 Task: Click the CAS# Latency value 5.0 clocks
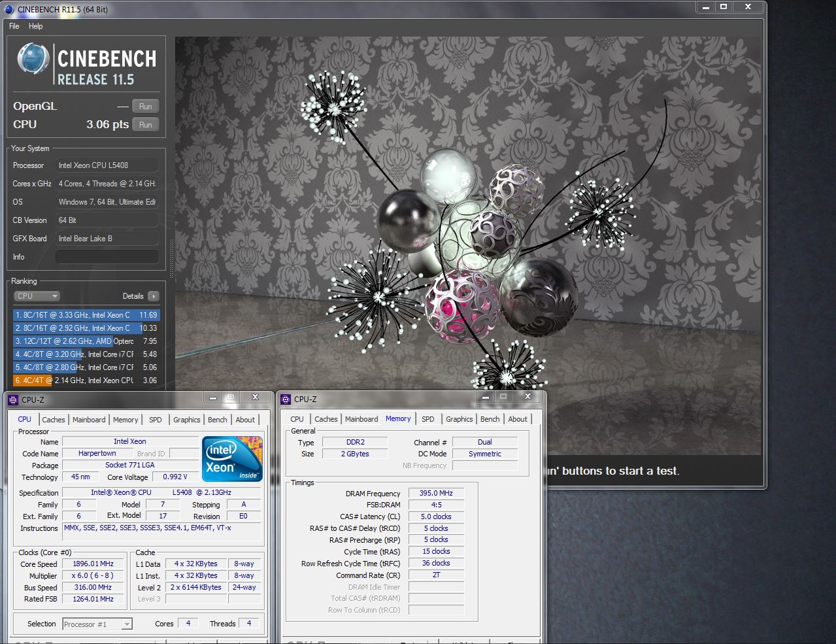[x=436, y=517]
